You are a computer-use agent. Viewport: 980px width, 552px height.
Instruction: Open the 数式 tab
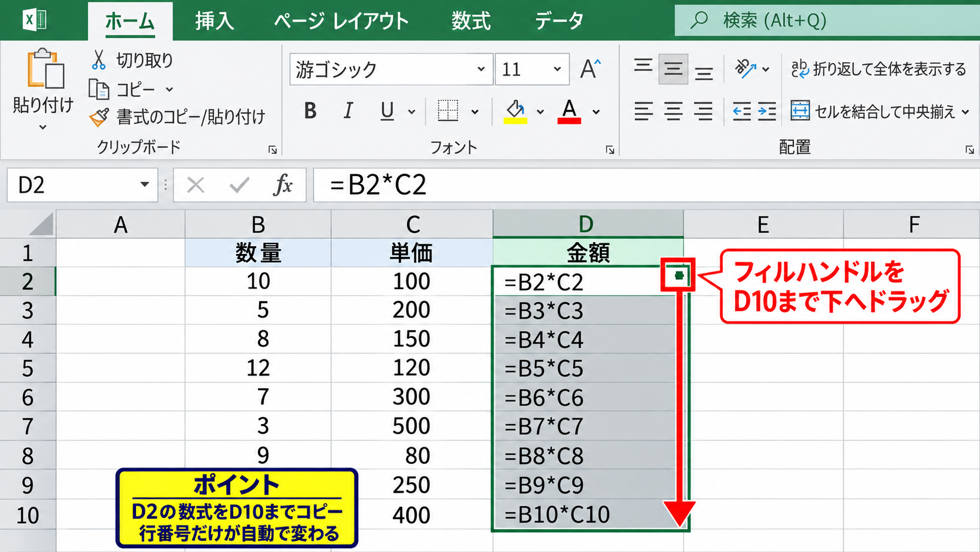click(x=471, y=21)
